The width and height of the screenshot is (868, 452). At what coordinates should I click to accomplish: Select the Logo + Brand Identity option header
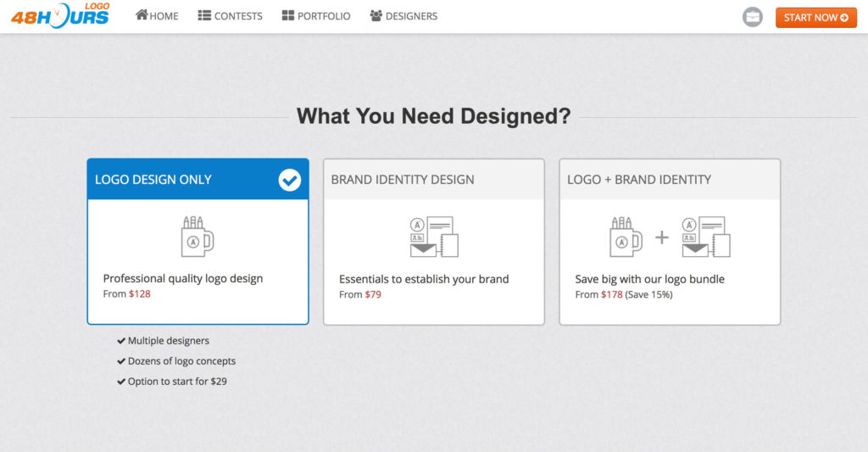[639, 180]
